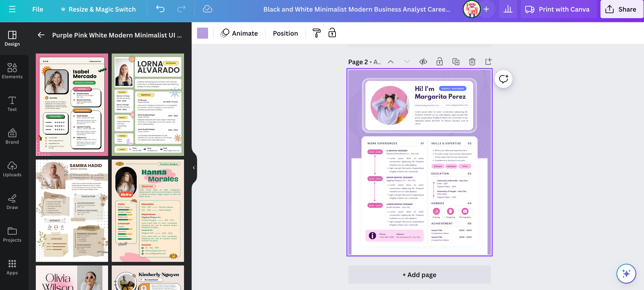Click the design title in the header
The width and height of the screenshot is (644, 290).
point(357,9)
